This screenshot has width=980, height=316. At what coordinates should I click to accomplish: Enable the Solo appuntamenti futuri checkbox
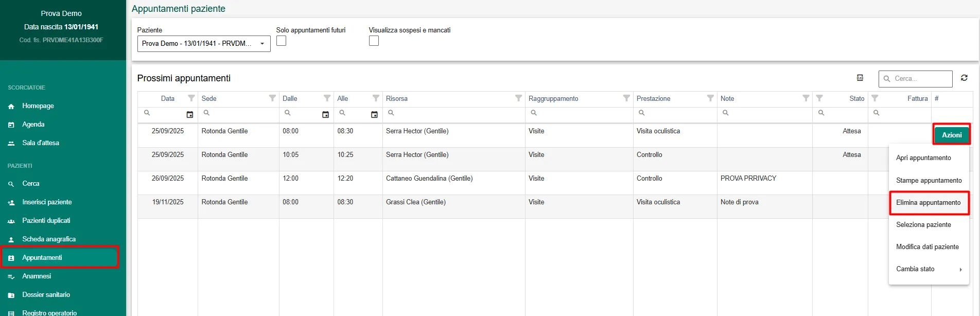click(x=281, y=41)
